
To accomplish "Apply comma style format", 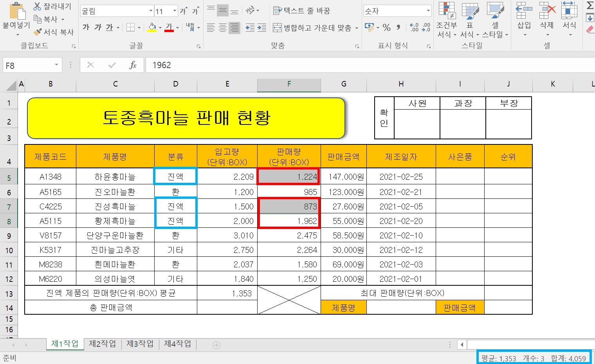I will point(398,27).
